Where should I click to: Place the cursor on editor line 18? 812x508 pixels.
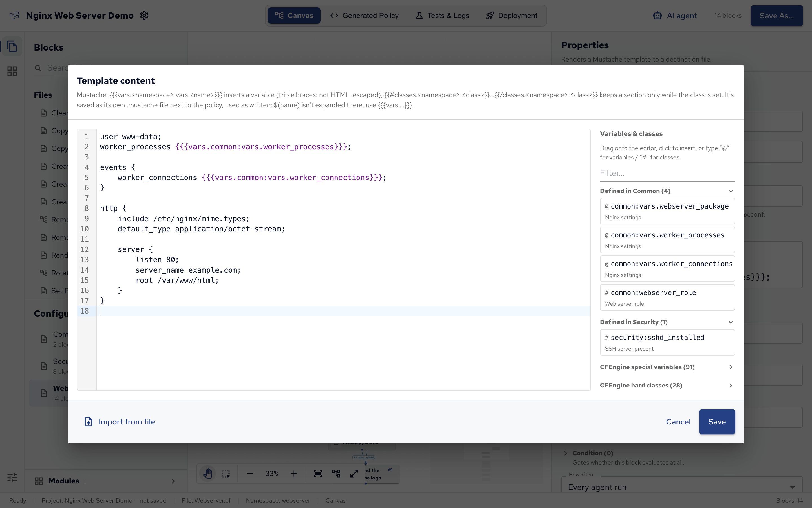click(x=343, y=311)
